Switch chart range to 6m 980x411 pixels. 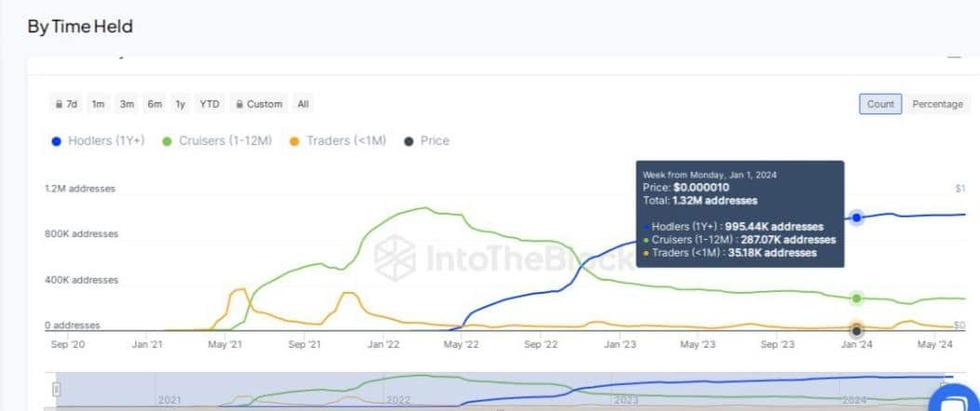154,104
